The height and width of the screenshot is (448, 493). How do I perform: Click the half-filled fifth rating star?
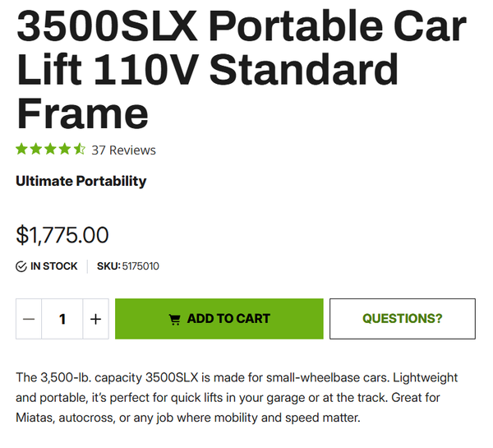pos(79,150)
